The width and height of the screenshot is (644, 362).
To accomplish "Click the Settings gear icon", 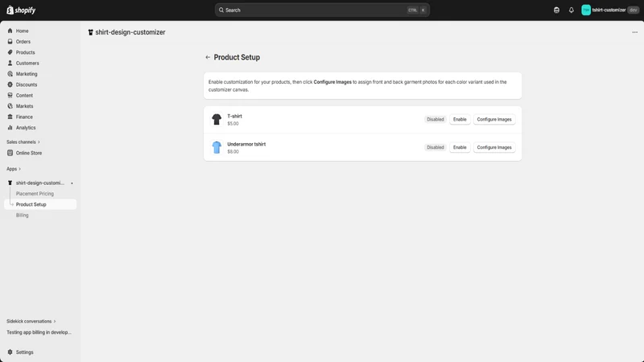I will point(10,352).
